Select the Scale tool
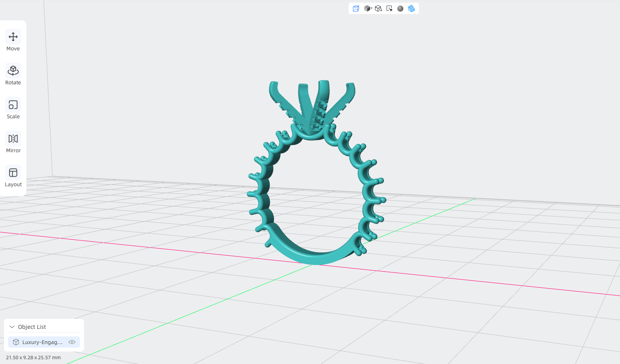This screenshot has height=364, width=620. (13, 109)
